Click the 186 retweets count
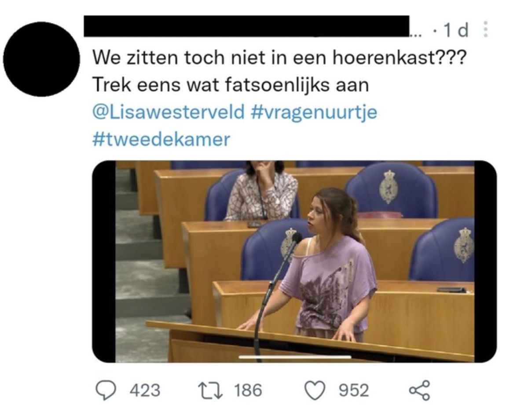This screenshot has width=528, height=420. point(247,390)
